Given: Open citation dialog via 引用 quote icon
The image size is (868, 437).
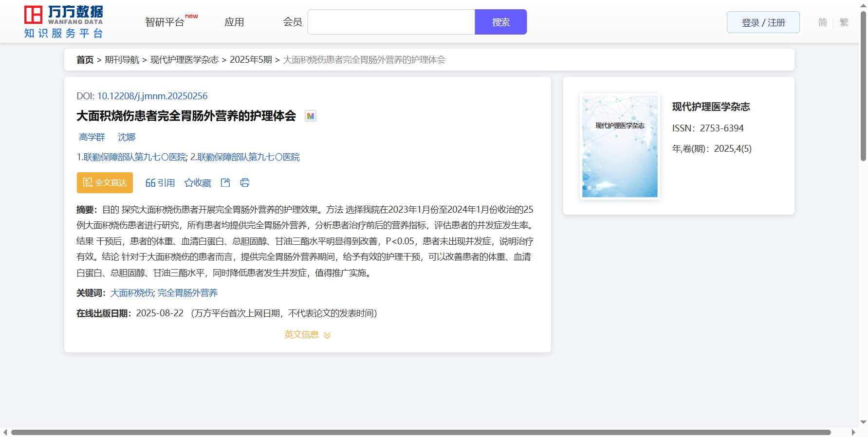Looking at the screenshot, I should (x=160, y=183).
